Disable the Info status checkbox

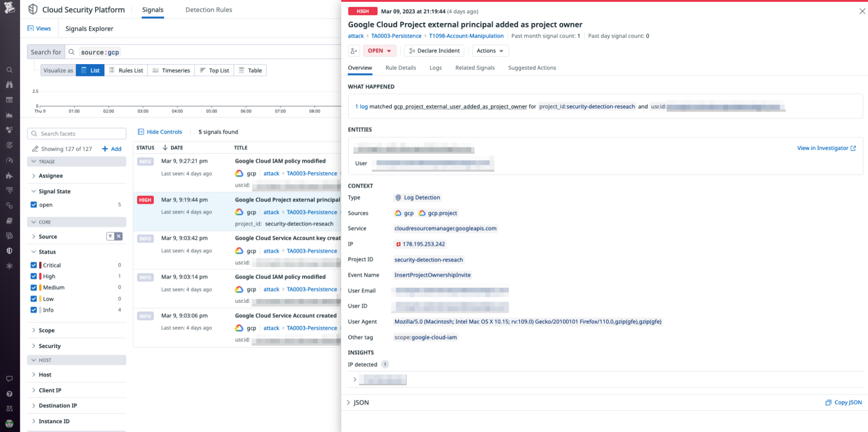pos(33,310)
